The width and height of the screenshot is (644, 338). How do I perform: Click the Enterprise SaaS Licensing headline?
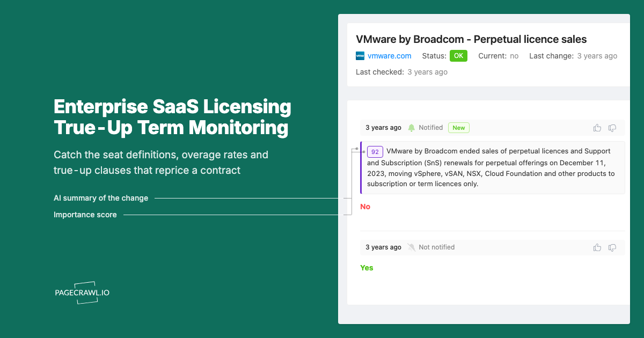(172, 117)
